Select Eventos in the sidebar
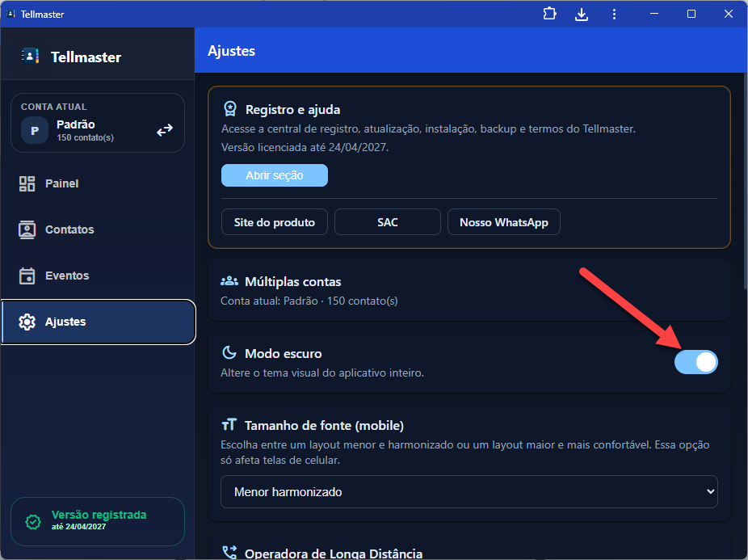Viewport: 748px width, 560px height. click(67, 276)
